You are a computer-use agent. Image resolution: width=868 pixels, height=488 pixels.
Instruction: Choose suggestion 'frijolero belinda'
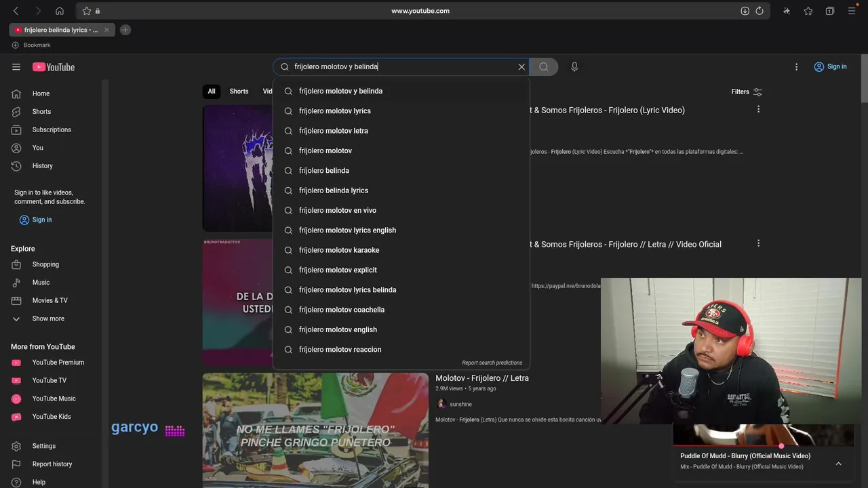(401, 171)
